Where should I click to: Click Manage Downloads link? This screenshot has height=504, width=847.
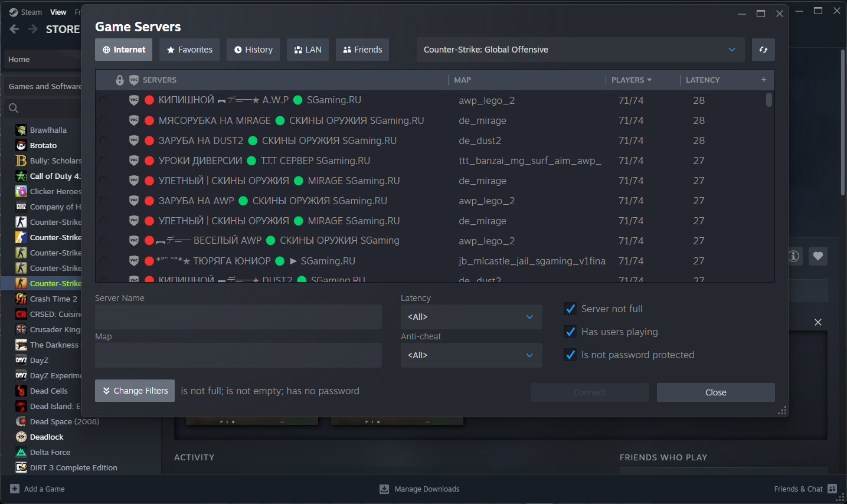click(x=427, y=489)
